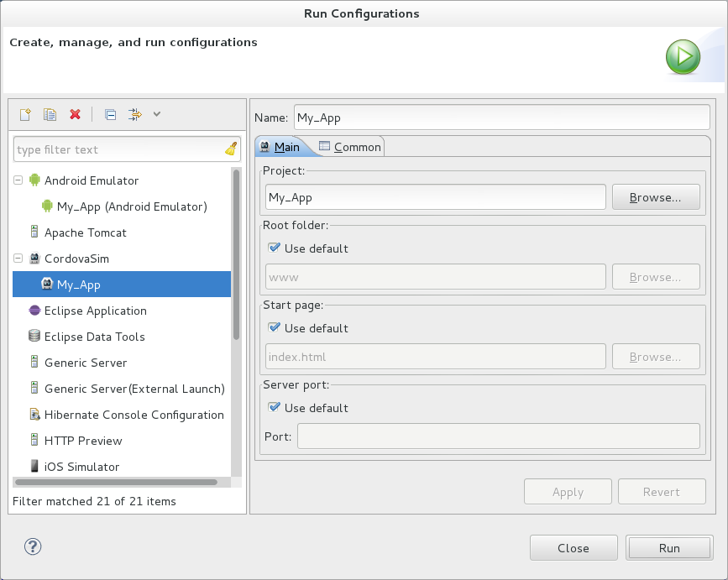The image size is (728, 580).
Task: Toggle Start page Use default checkbox
Action: 274,328
